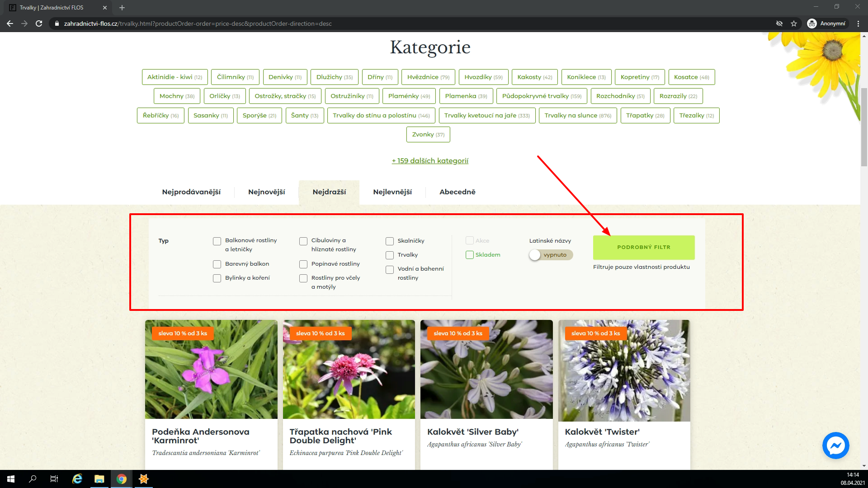The height and width of the screenshot is (488, 868).
Task: Check Vodní a bahenní rostliny
Action: 390,270
